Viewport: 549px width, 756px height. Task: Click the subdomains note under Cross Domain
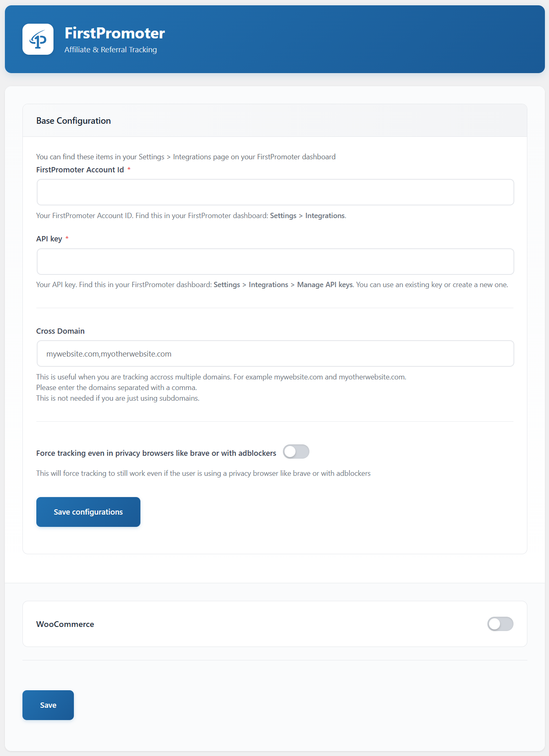tap(118, 398)
